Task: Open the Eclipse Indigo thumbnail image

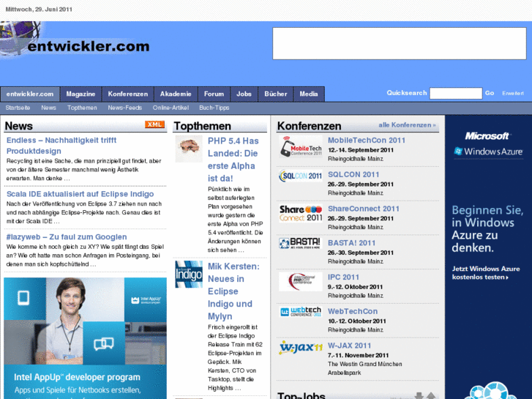Action: pyautogui.click(x=189, y=275)
